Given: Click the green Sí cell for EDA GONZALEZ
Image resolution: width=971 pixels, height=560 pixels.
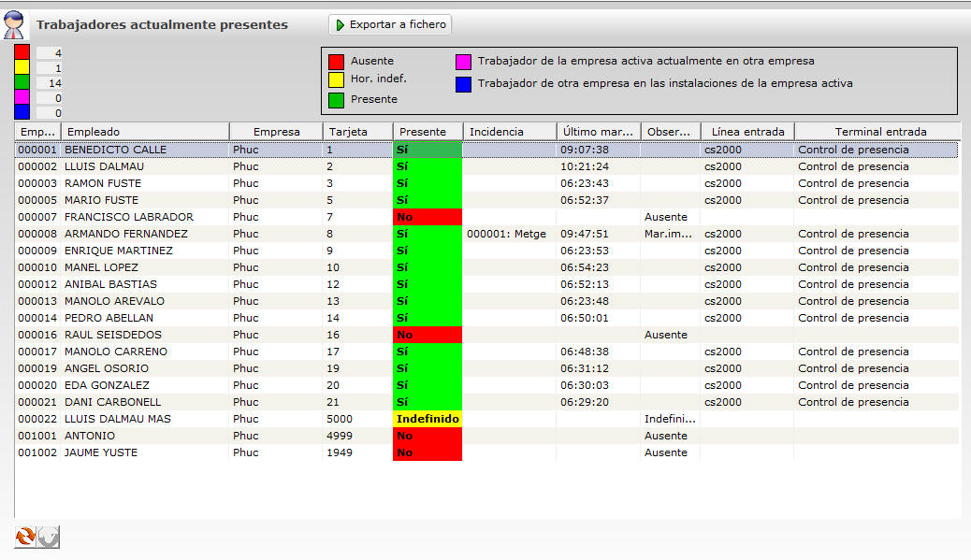Looking at the screenshot, I should [x=428, y=385].
